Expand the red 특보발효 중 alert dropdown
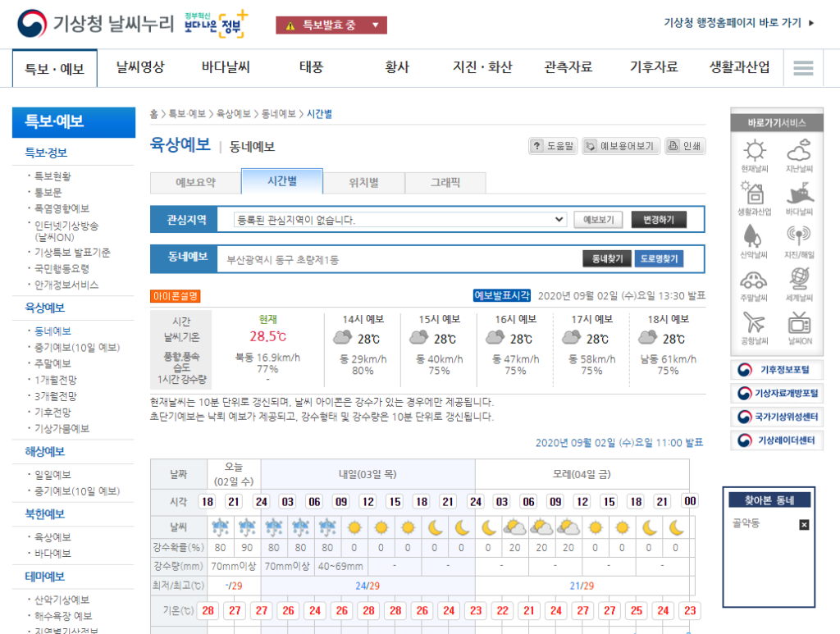Screen dimensions: 840x634 tap(331, 25)
